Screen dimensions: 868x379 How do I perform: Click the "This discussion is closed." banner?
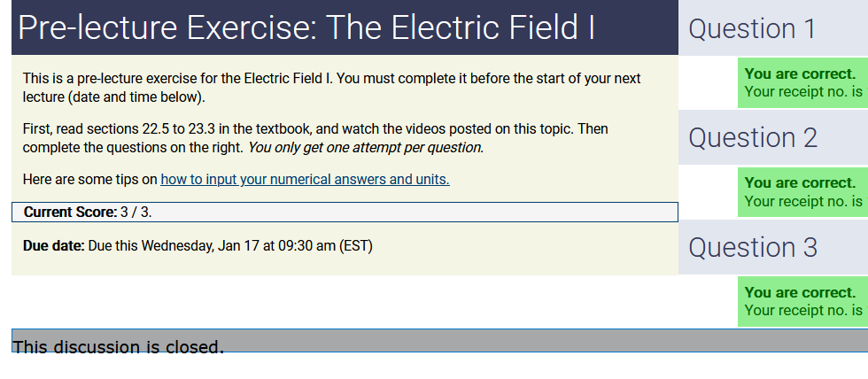click(118, 346)
